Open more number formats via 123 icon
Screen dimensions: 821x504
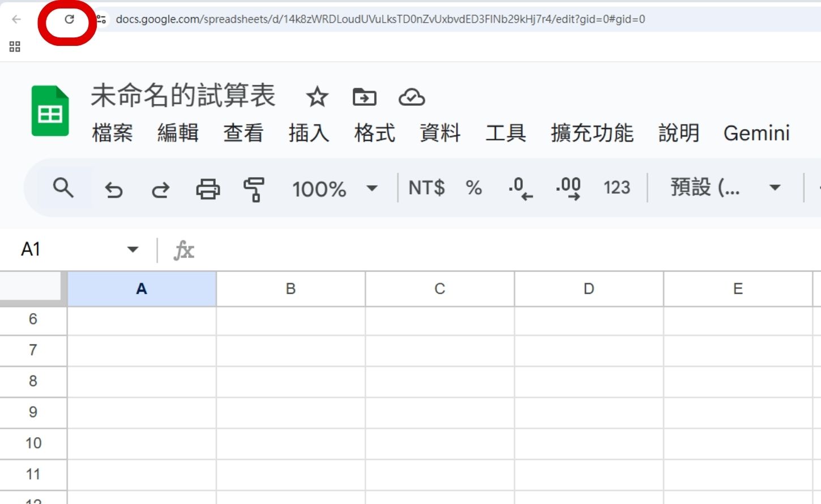(x=616, y=188)
